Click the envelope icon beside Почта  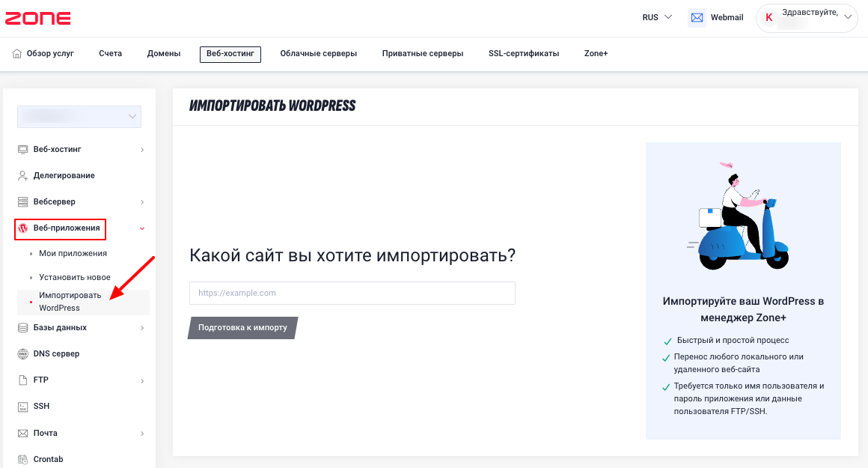(22, 433)
